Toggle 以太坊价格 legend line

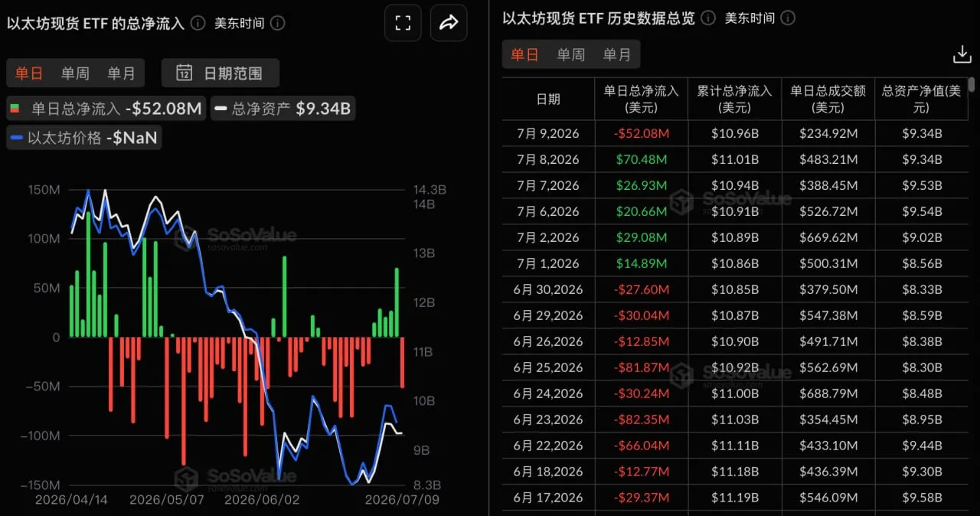(x=83, y=139)
